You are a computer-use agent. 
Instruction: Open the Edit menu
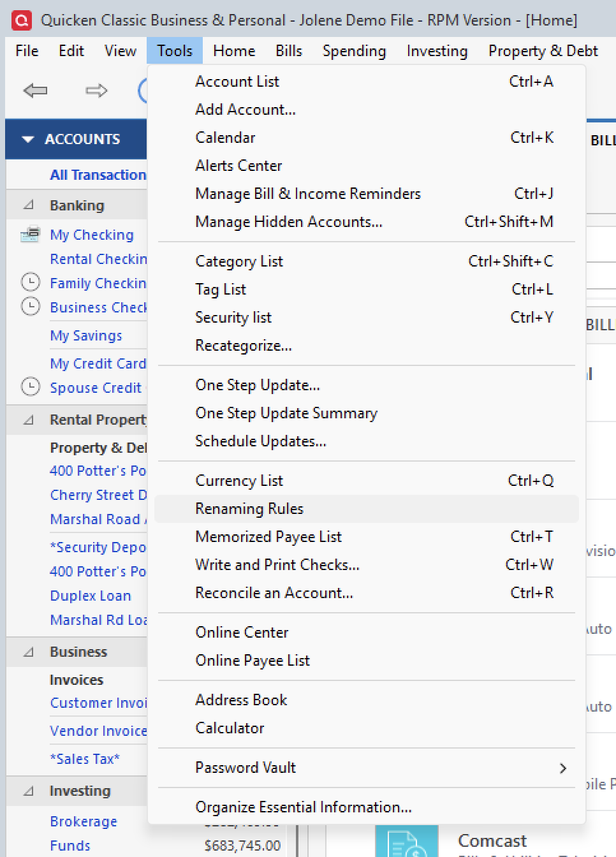click(71, 51)
